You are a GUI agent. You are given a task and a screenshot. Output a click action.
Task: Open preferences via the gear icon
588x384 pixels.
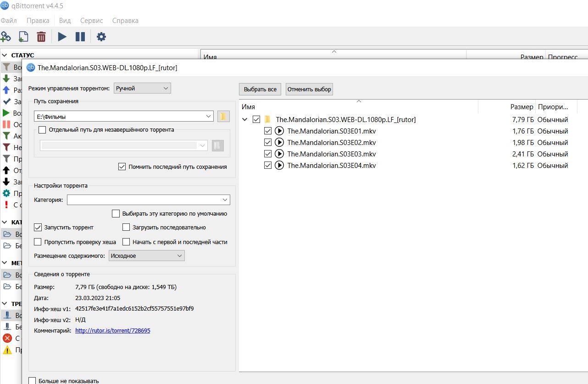click(101, 37)
